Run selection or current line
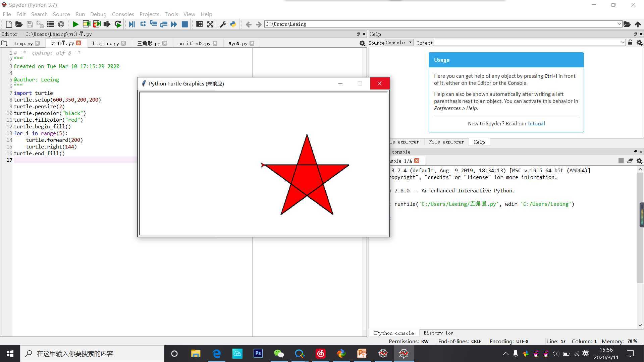 coord(107,24)
